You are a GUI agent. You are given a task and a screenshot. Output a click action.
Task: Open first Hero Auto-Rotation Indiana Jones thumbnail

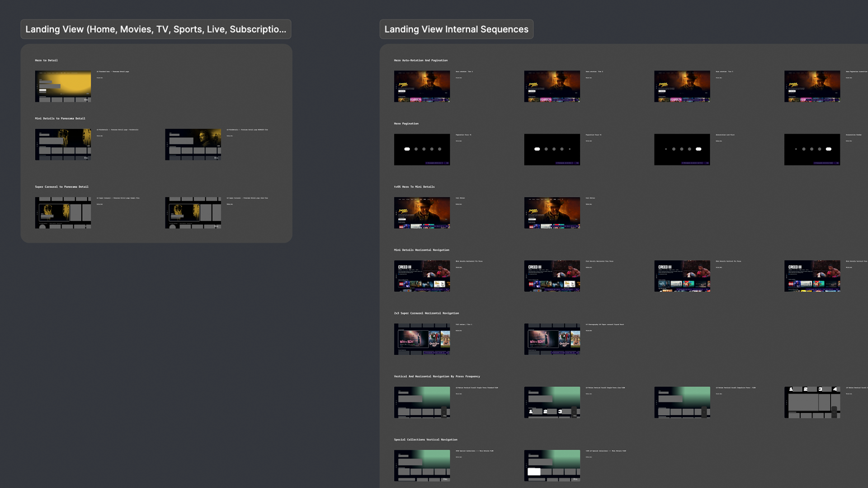(422, 86)
